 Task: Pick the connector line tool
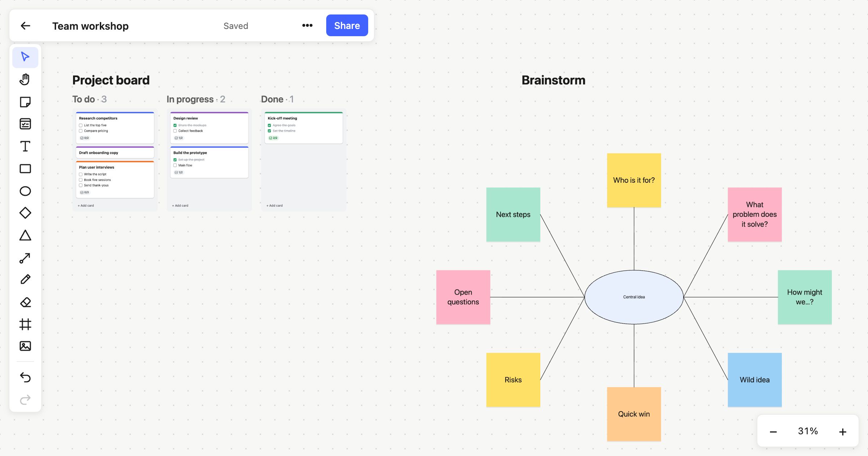pos(25,258)
